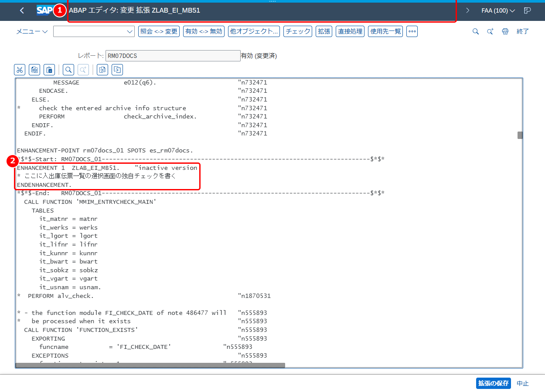The height and width of the screenshot is (392, 545).
Task: Click the *$*$-End: RM07DOCS_01 marker line
Action: [201, 193]
